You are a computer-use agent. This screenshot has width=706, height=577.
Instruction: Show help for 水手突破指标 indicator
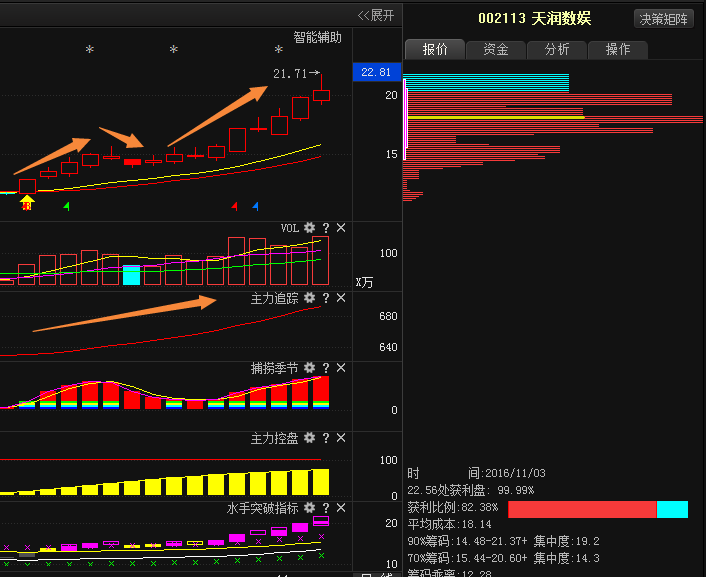[326, 509]
